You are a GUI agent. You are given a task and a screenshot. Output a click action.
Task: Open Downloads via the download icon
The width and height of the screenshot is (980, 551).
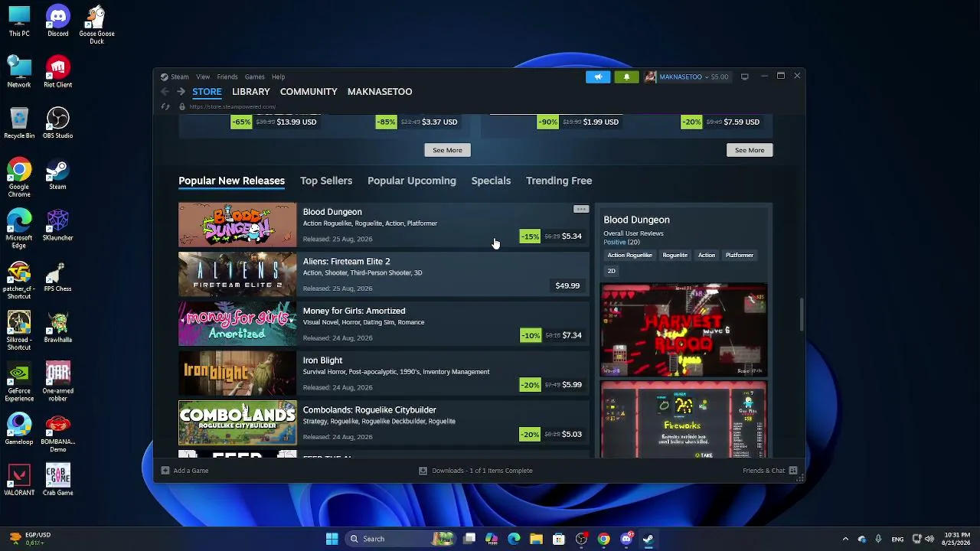(423, 471)
